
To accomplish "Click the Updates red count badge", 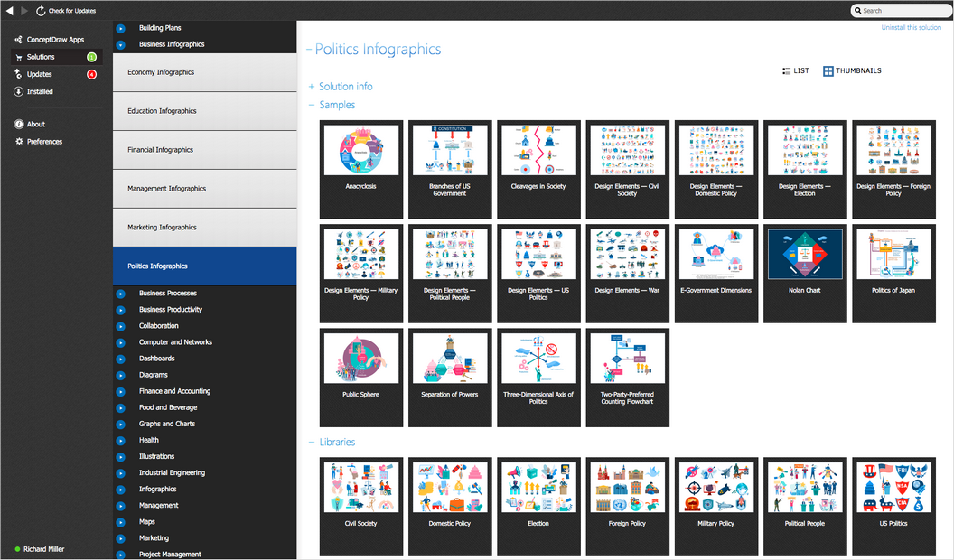I will coord(92,75).
